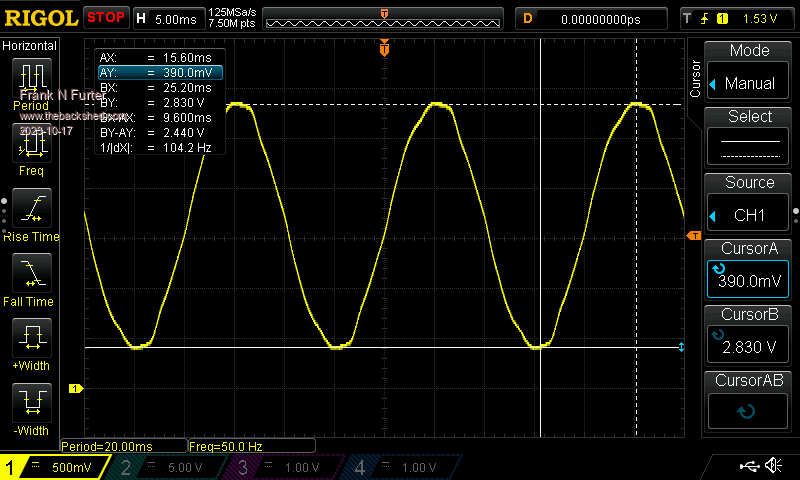Open the Source CH1 selector
Image resolution: width=800 pixels, height=480 pixels.
[749, 205]
